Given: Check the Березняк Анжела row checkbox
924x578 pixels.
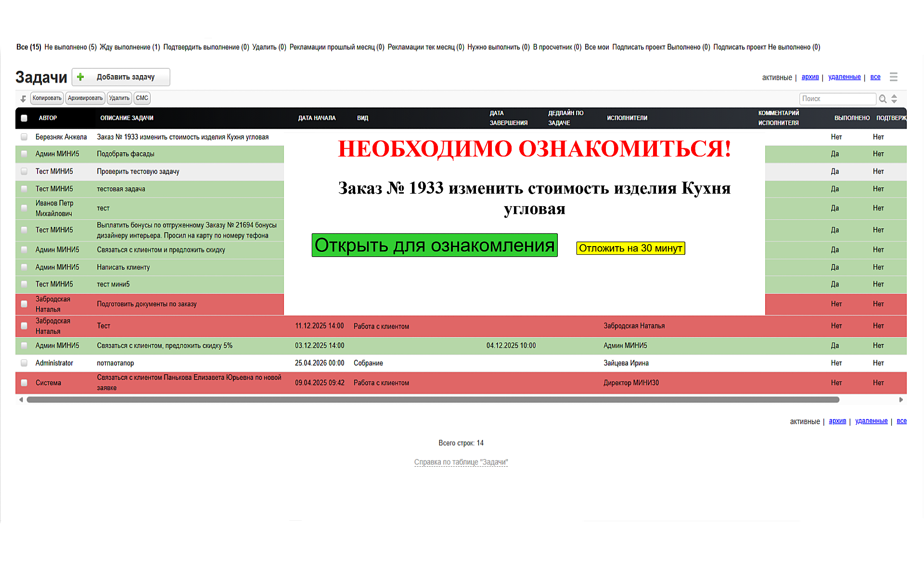Looking at the screenshot, I should point(24,137).
